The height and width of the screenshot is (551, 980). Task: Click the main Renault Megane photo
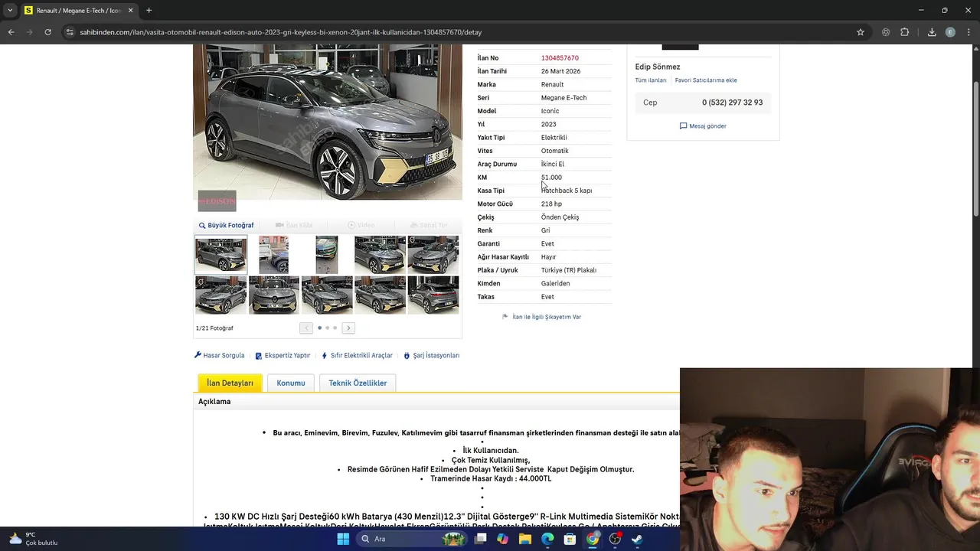pyautogui.click(x=328, y=122)
